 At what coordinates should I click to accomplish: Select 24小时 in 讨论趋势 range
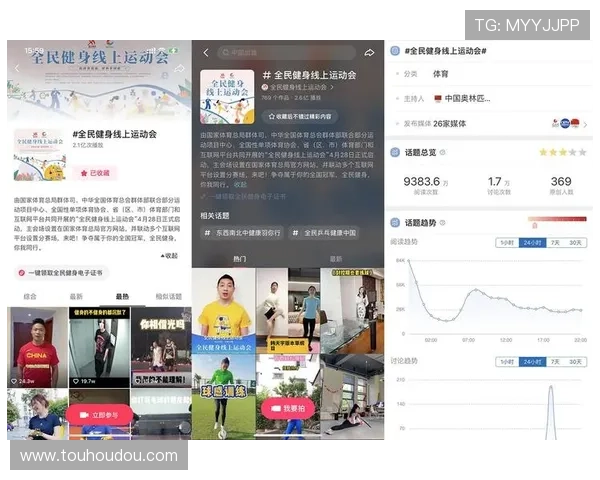(x=532, y=362)
